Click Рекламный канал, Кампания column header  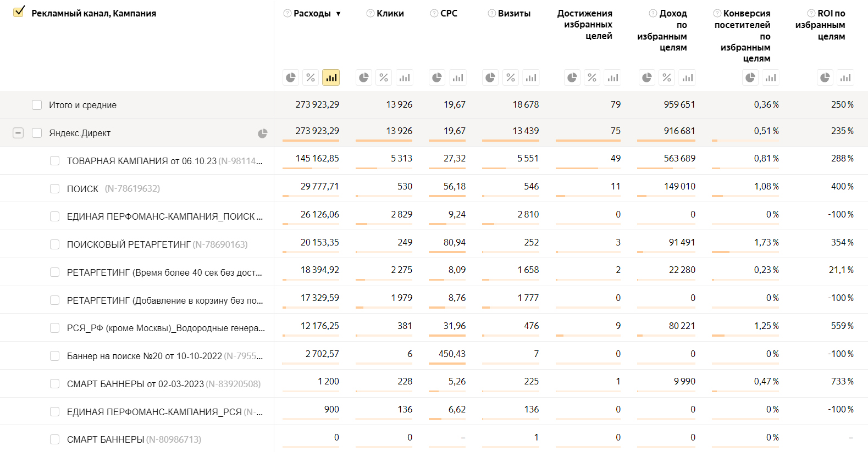tap(94, 13)
